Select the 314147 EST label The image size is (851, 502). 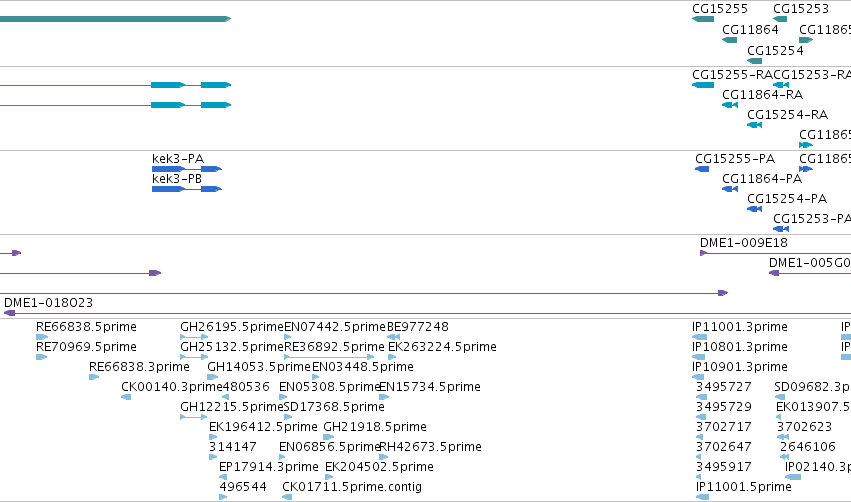tap(232, 447)
